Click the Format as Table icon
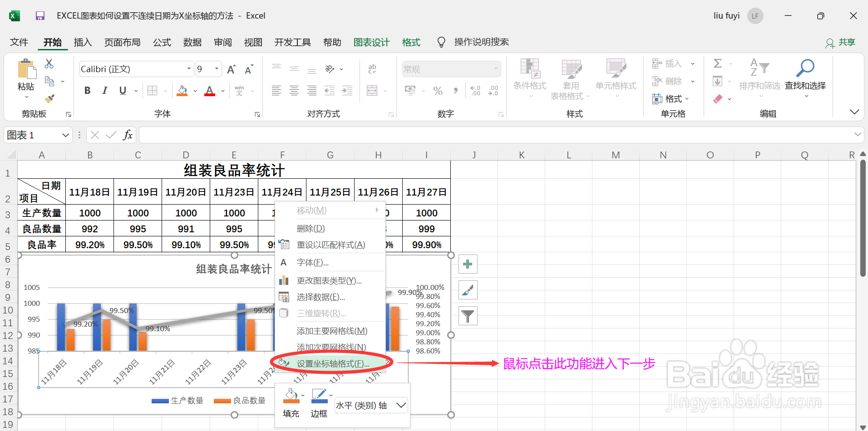This screenshot has height=431, width=868. [571, 68]
